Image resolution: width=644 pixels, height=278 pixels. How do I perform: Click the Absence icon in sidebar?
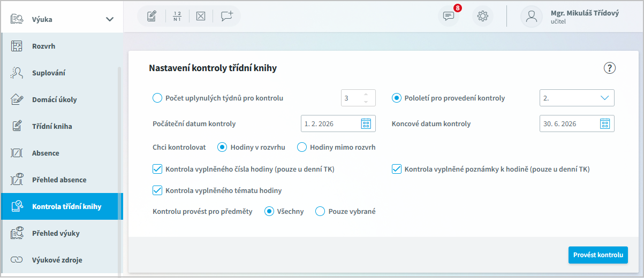point(17,153)
